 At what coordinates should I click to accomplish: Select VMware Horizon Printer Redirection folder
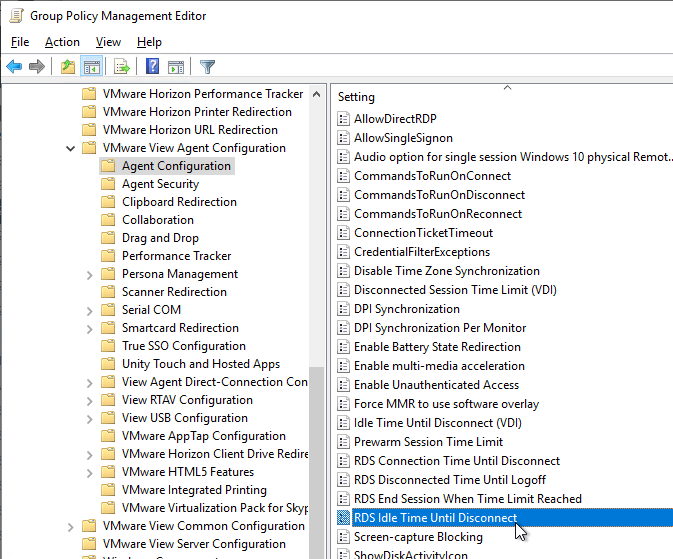coord(197,112)
